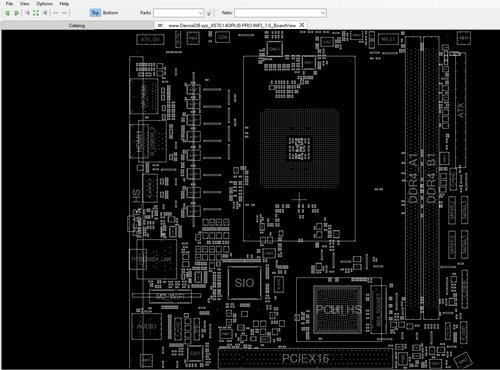This screenshot has width=500, height=370.
Task: Click the green fit-to-window arrows icon
Action: coord(36,13)
